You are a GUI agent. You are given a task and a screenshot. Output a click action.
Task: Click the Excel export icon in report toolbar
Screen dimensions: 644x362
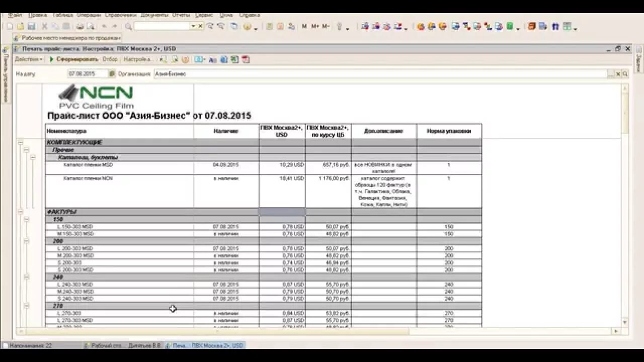click(234, 59)
